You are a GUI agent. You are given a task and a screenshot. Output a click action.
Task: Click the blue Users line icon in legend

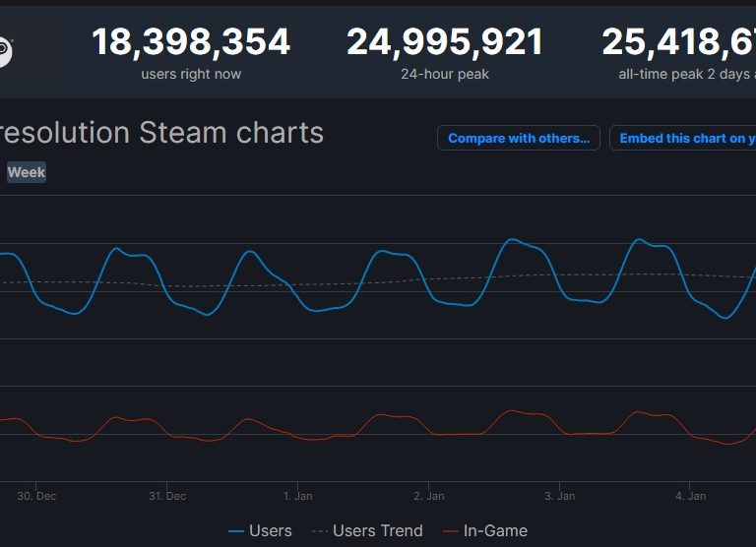click(235, 531)
